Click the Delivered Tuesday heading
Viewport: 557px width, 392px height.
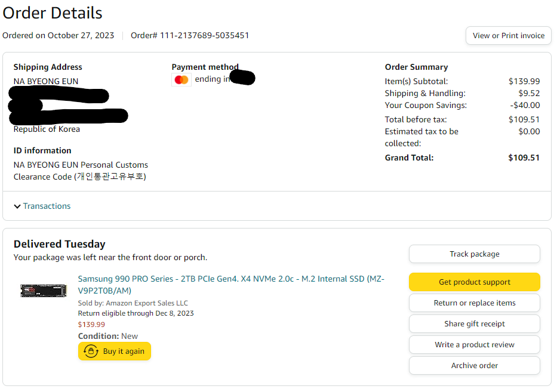pyautogui.click(x=59, y=244)
